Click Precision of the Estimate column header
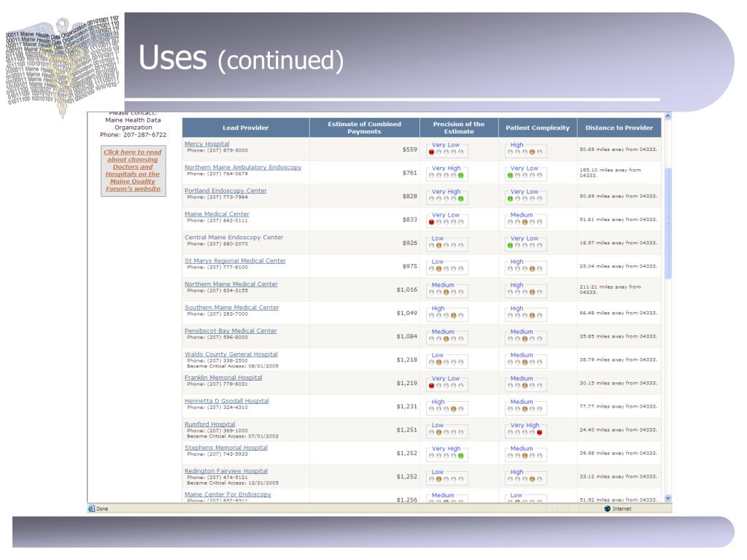Screen dimensions: 747x560 pyautogui.click(x=459, y=128)
